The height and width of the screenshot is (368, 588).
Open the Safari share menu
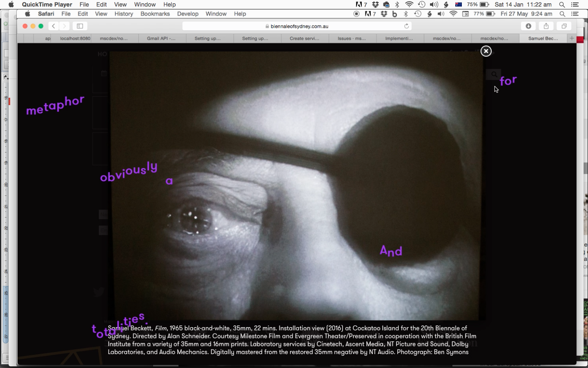click(546, 26)
